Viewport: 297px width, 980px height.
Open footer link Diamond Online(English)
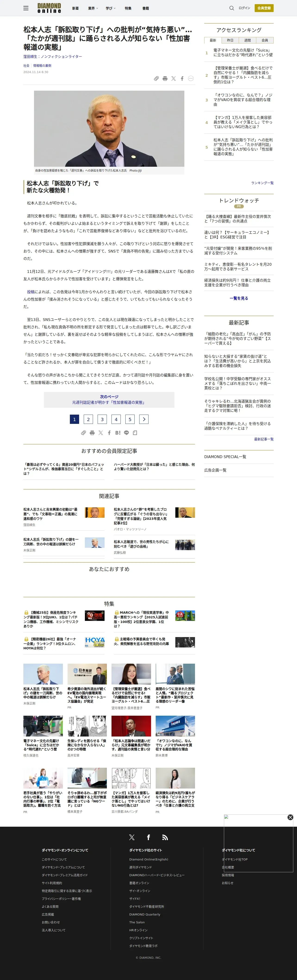(148, 859)
